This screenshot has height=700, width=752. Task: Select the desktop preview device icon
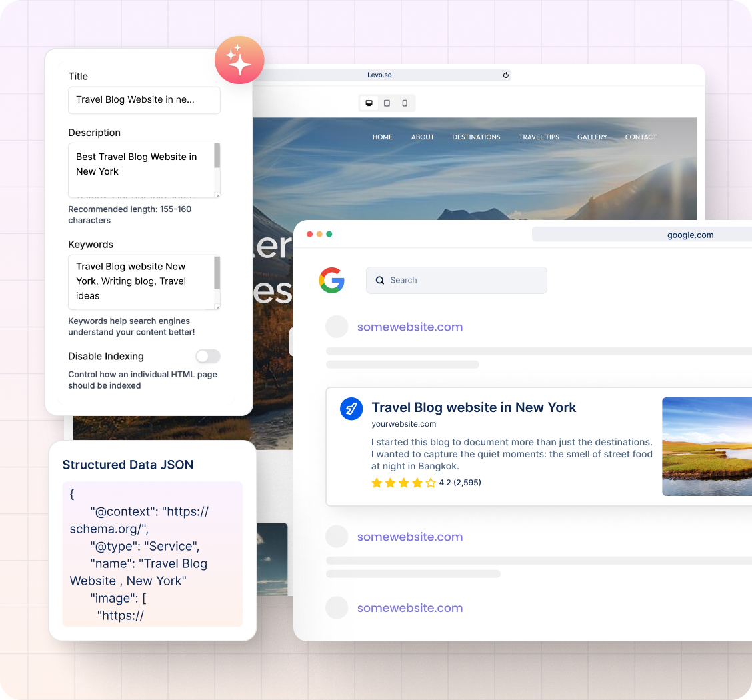[369, 103]
